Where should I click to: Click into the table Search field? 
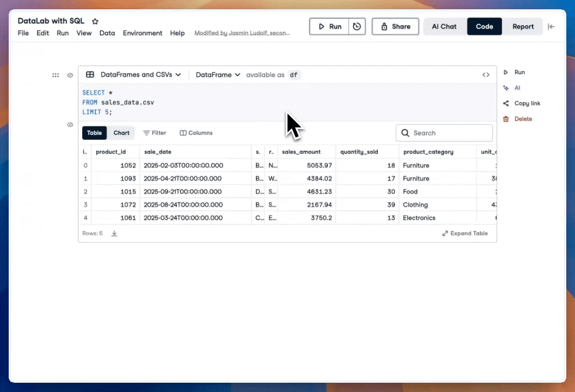[x=444, y=133]
